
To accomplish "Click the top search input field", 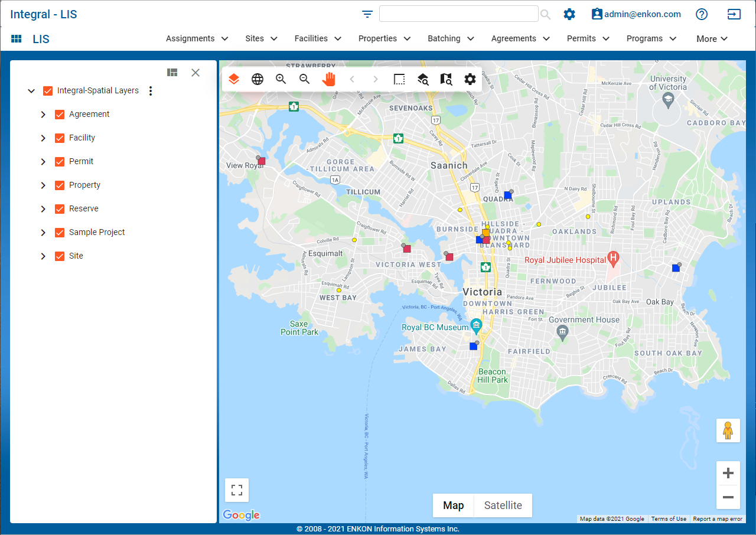I will pyautogui.click(x=458, y=14).
